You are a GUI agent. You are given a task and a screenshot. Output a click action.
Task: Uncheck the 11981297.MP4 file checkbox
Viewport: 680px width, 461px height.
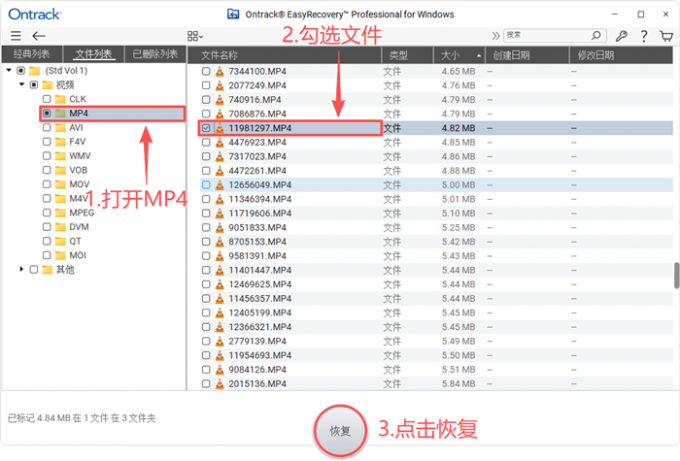[206, 128]
